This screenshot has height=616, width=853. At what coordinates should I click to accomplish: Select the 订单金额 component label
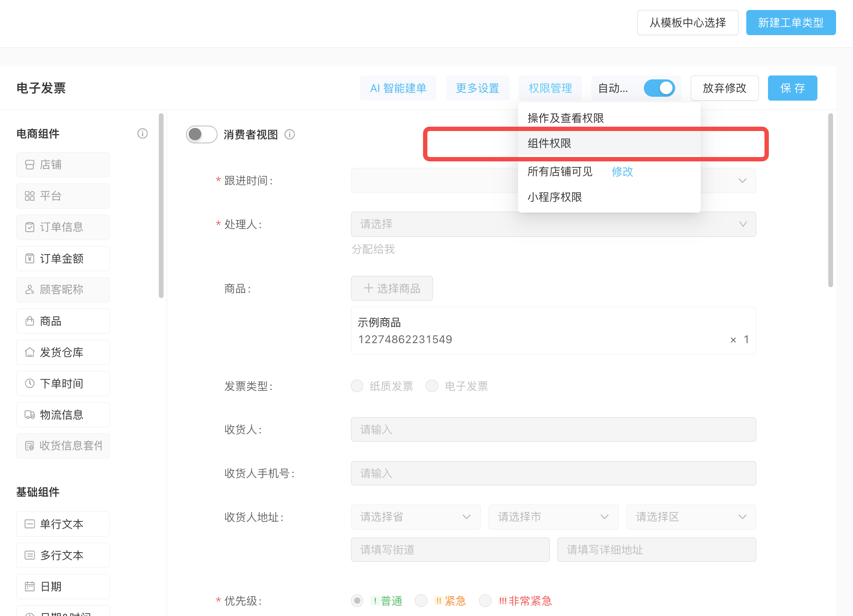62,259
